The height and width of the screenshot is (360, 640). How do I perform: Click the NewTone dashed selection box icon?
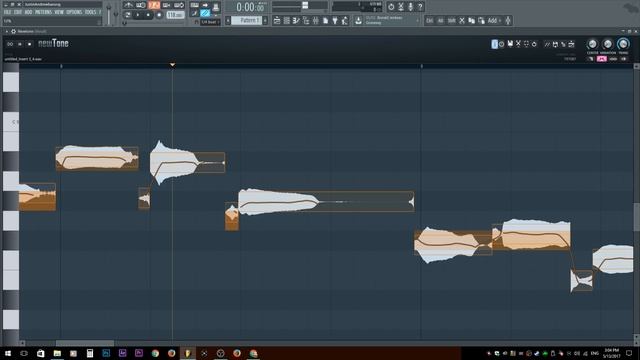(526, 44)
